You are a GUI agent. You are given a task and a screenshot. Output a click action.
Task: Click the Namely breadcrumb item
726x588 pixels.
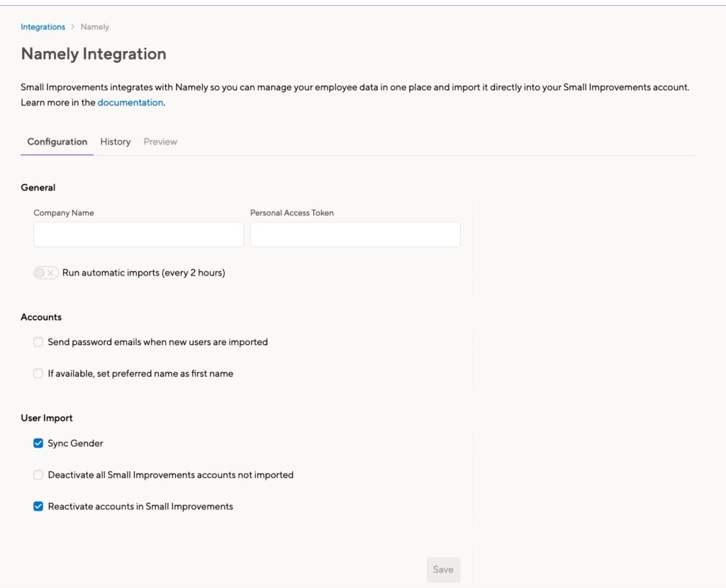(95, 27)
